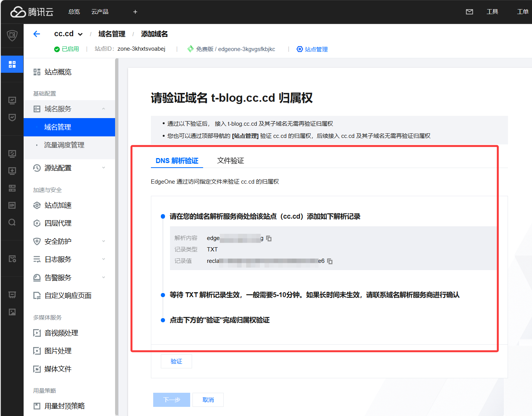The image size is (532, 416).
Task: Click the Tencent Cloud logo
Action: 32,12
